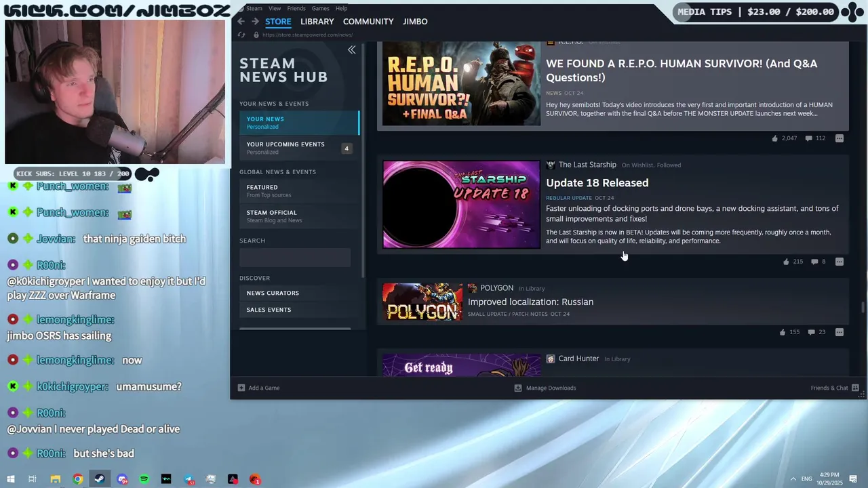
Task: Open Windows notification center
Action: 854,479
